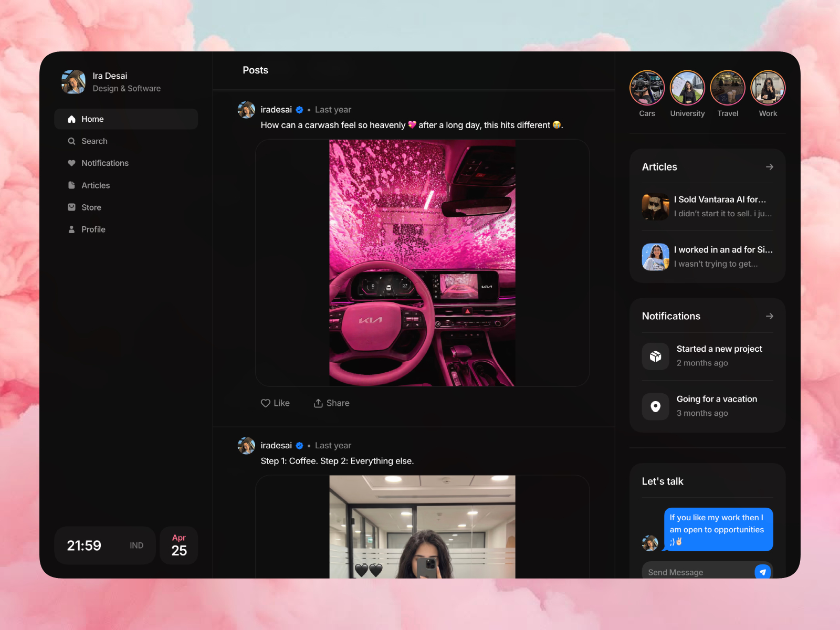Click 'Going for a vacation' notification text
This screenshot has width=840, height=630.
717,400
